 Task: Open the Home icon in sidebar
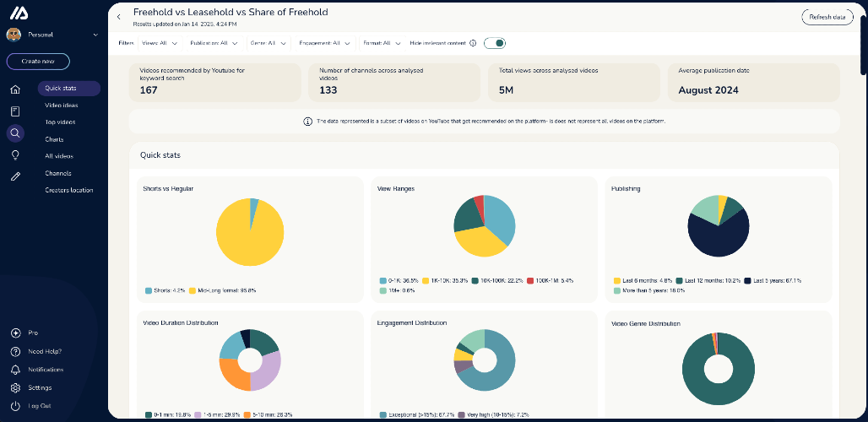15,89
